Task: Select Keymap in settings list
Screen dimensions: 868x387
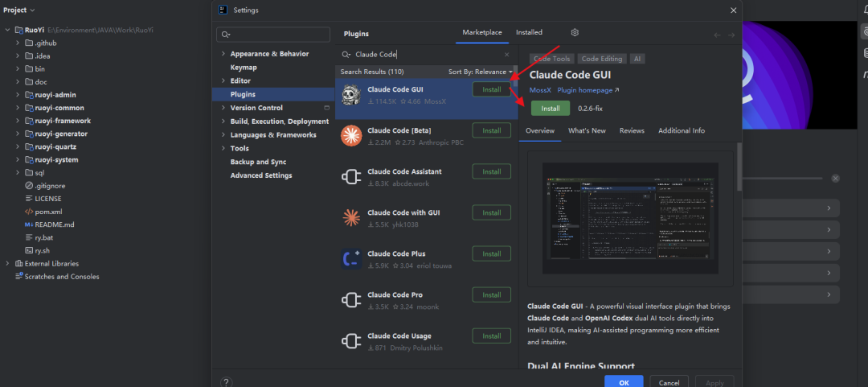Action: point(244,67)
